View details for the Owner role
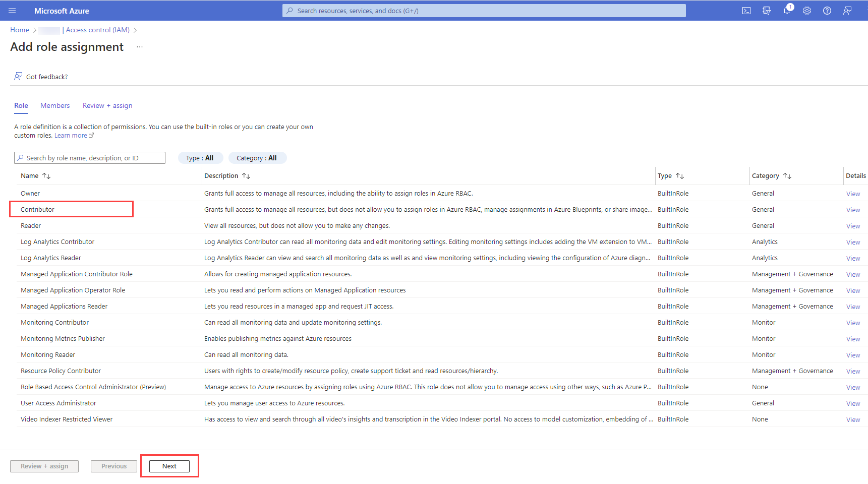 [853, 194]
